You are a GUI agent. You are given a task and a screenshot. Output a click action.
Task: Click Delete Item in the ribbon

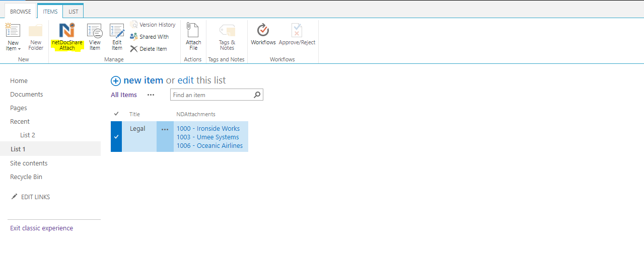pos(149,49)
